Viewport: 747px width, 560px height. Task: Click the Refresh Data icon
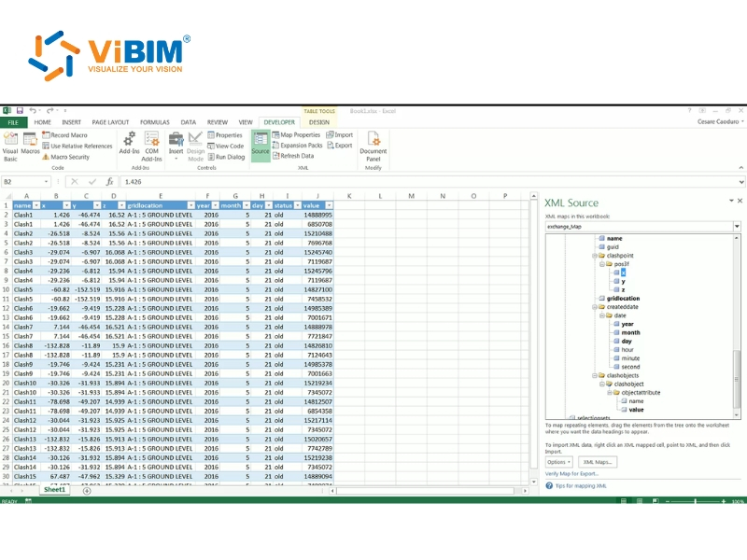(x=297, y=155)
